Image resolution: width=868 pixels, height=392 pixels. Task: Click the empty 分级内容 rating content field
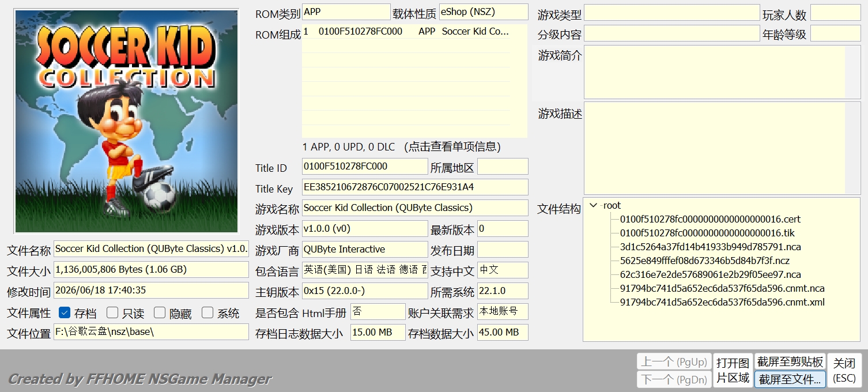coord(672,33)
